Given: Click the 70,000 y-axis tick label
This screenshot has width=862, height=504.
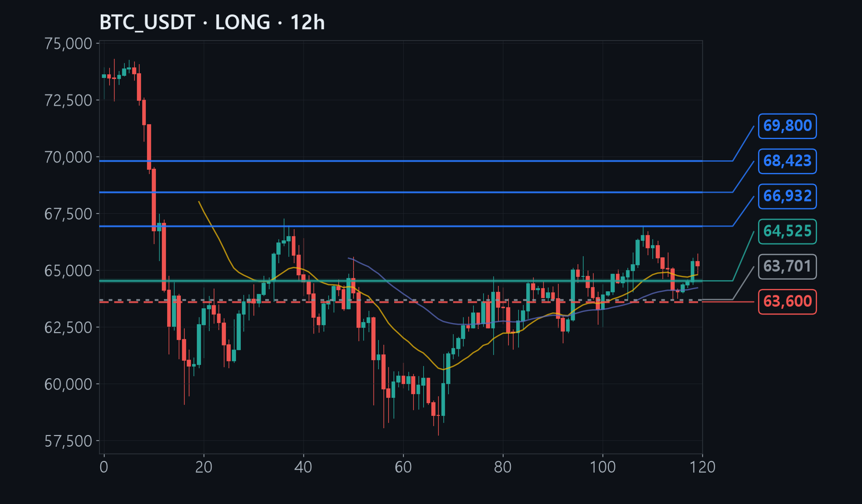Looking at the screenshot, I should click(68, 157).
